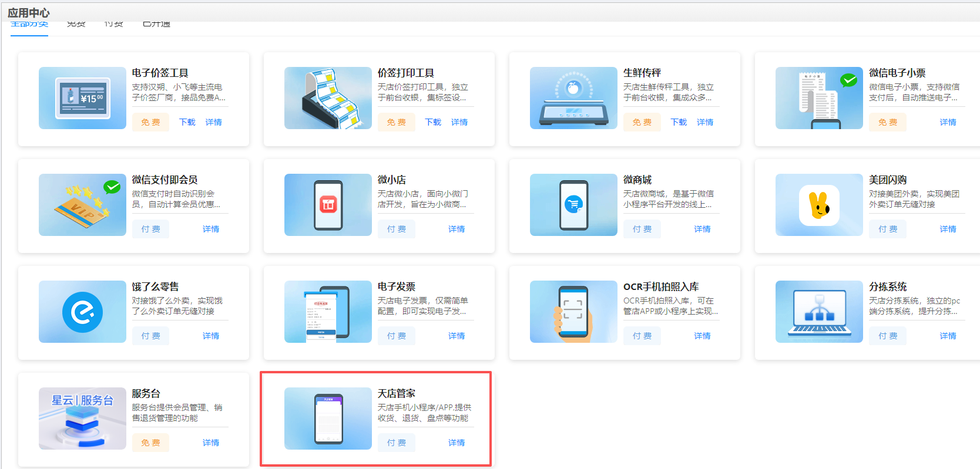Click the 付费 tag on 微信支付即会员

click(150, 229)
